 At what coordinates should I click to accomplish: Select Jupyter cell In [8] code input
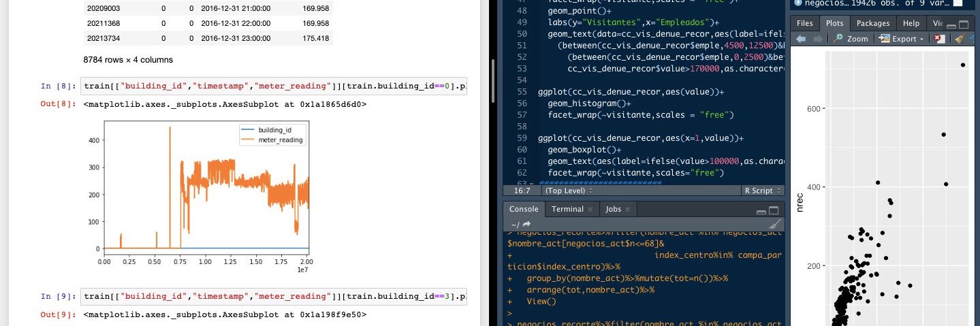pyautogui.click(x=274, y=86)
